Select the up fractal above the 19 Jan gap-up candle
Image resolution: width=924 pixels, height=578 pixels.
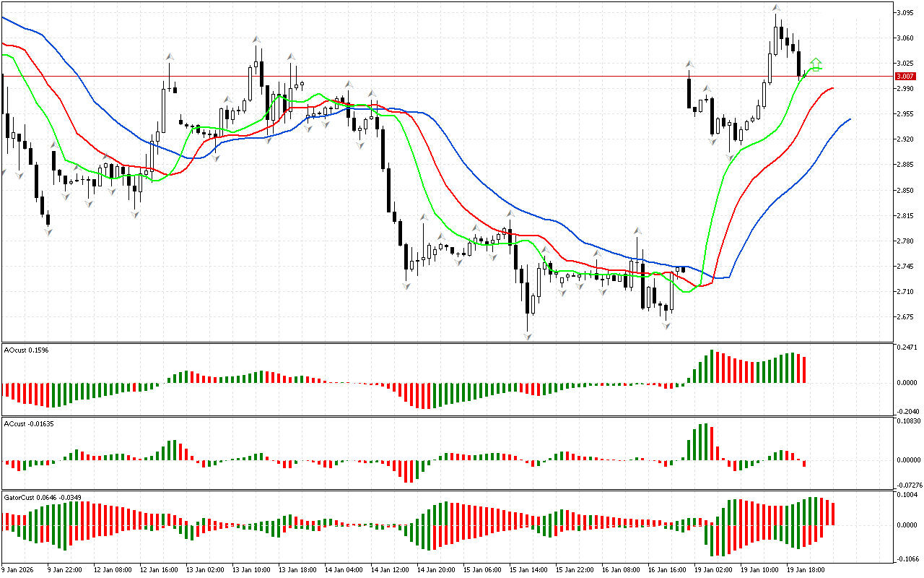point(689,64)
